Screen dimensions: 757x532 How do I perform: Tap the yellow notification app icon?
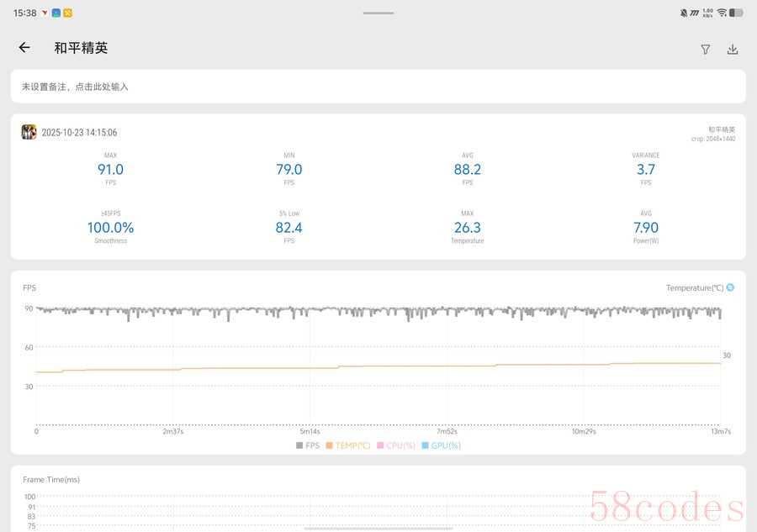coord(67,13)
